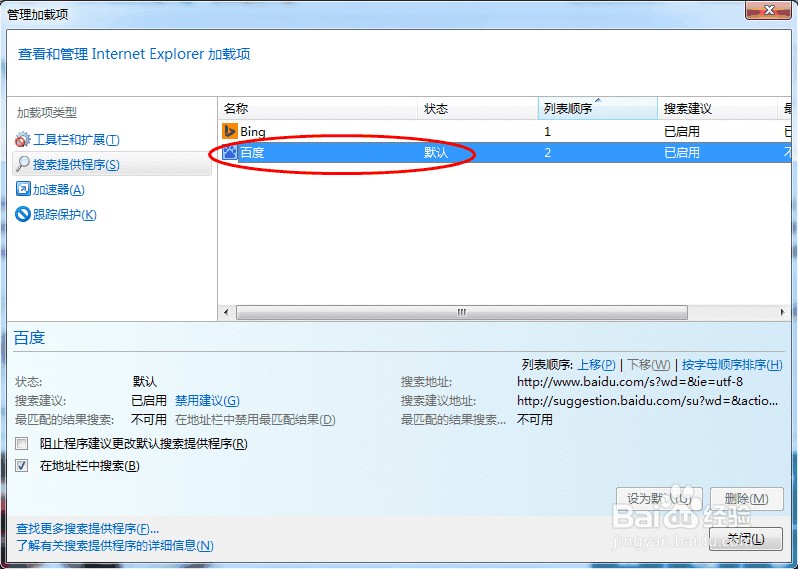
Task: Click the horizontal scrollbar right arrow
Action: click(x=783, y=312)
